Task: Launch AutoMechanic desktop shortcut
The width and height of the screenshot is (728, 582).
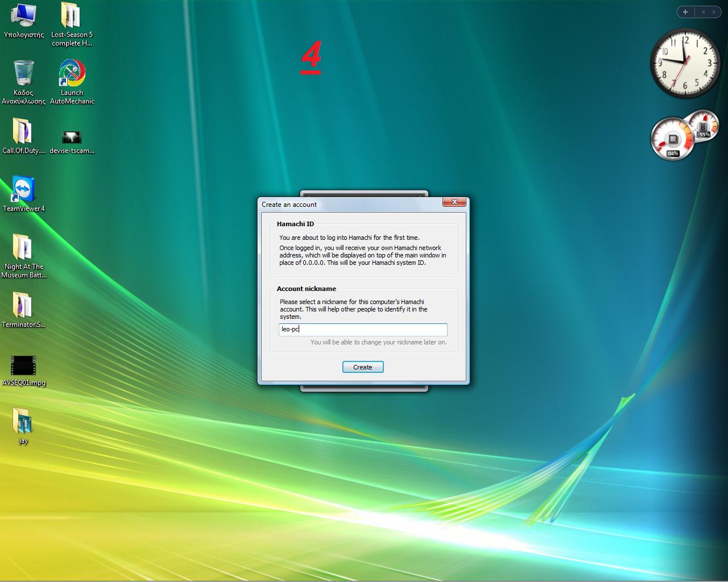Action: click(x=72, y=82)
